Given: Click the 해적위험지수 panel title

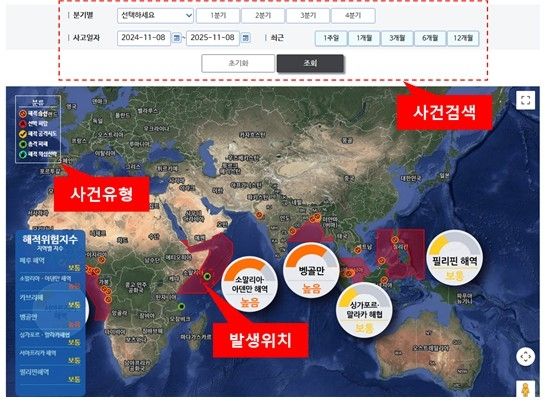Looking at the screenshot, I should click(x=50, y=239).
